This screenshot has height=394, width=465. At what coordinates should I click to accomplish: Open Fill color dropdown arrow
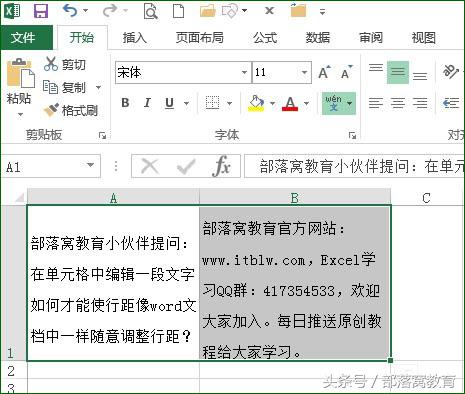(x=272, y=103)
